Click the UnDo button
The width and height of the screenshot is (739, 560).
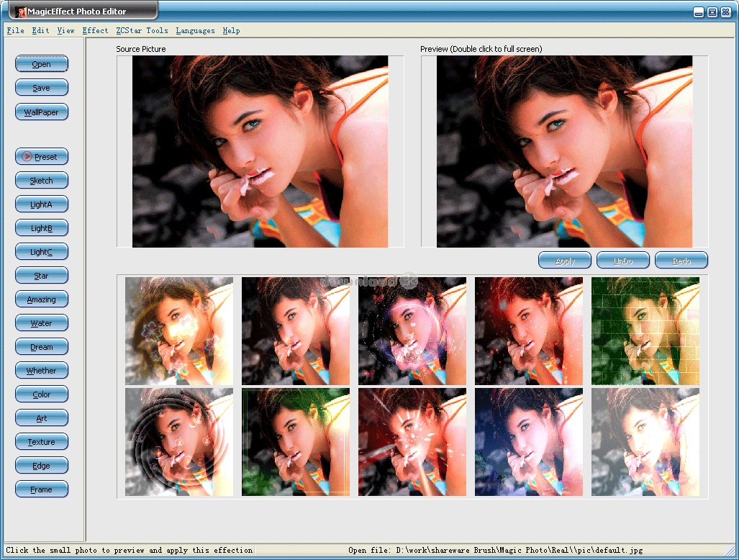tap(623, 261)
